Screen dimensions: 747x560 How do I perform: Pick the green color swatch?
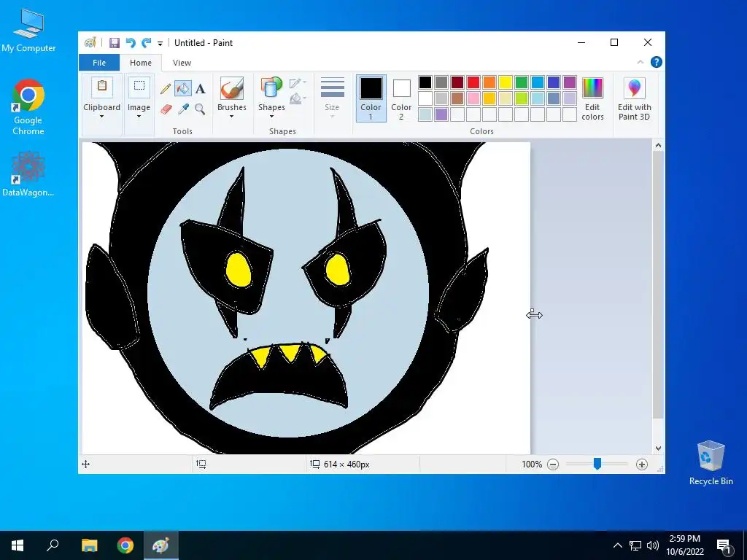tap(522, 82)
